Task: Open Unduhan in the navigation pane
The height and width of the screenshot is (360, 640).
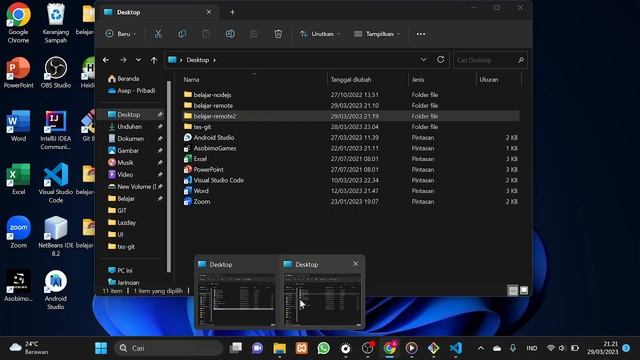Action: (125, 127)
